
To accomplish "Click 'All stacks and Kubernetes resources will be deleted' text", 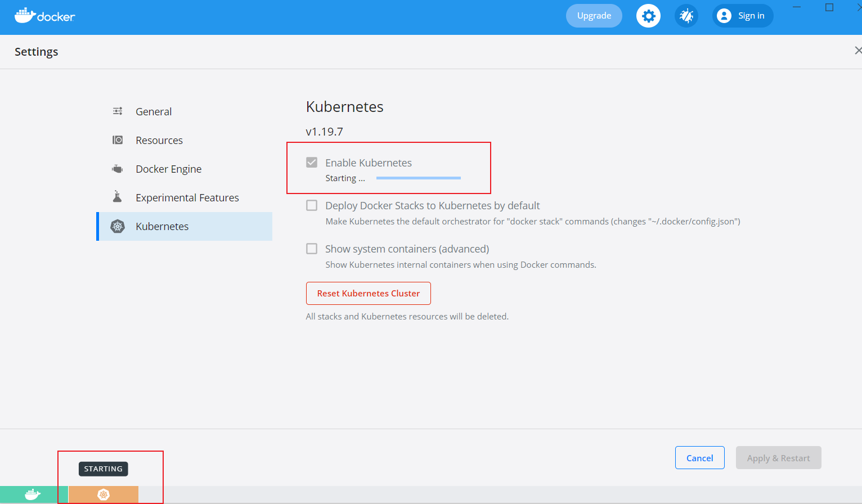I will coord(407,317).
